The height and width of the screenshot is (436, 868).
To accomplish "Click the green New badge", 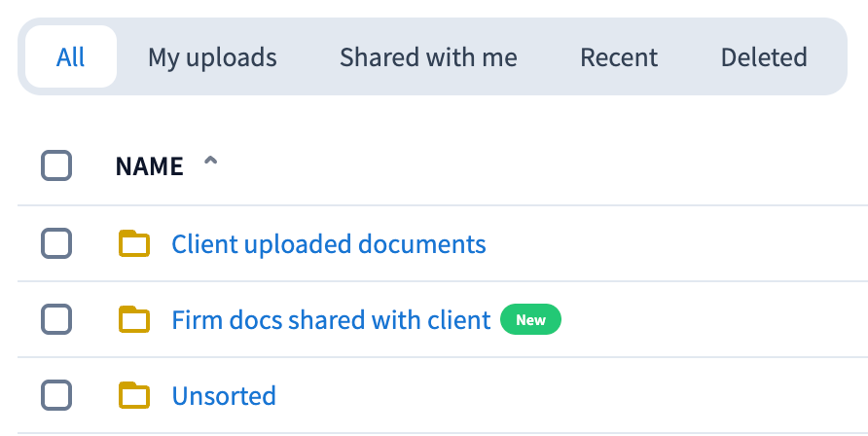I will click(530, 319).
